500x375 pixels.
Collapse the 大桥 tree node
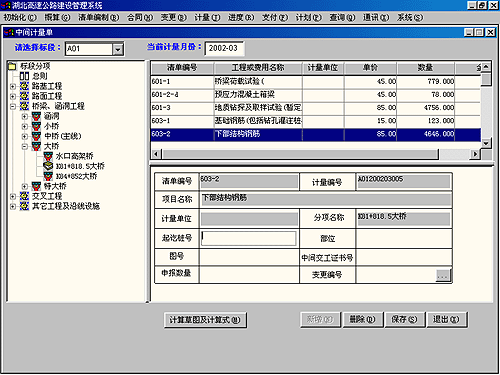[25, 146]
